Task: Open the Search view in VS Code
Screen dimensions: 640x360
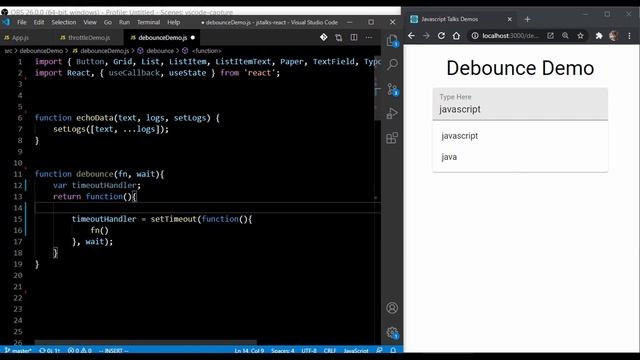Action: coord(392,64)
